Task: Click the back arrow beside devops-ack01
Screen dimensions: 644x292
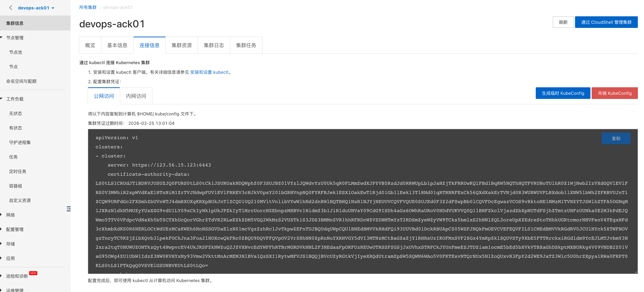Action: point(10,7)
